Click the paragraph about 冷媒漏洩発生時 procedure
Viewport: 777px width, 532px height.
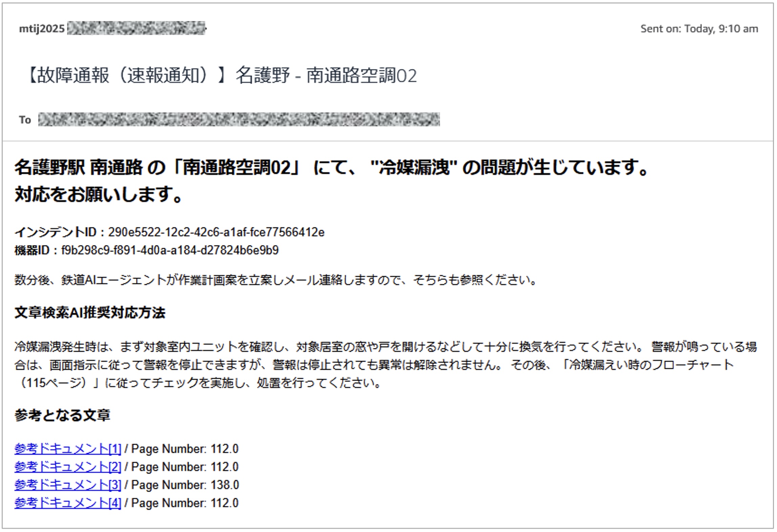click(385, 365)
